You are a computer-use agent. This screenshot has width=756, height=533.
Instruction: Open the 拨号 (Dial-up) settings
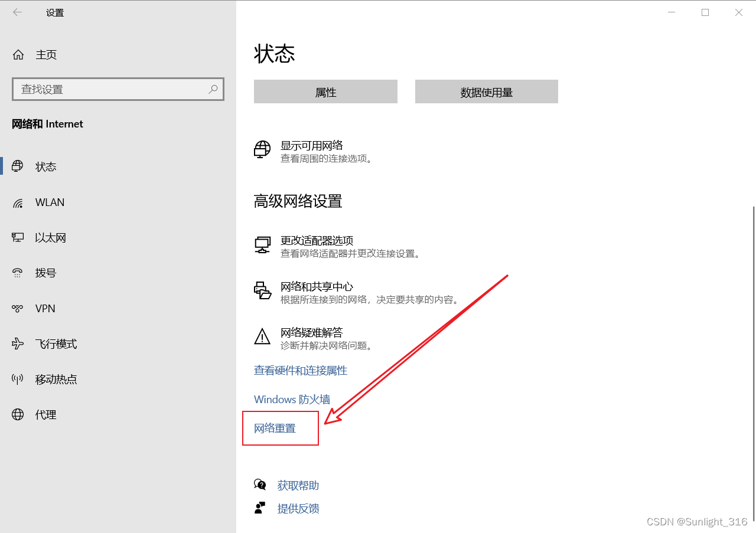pos(45,273)
